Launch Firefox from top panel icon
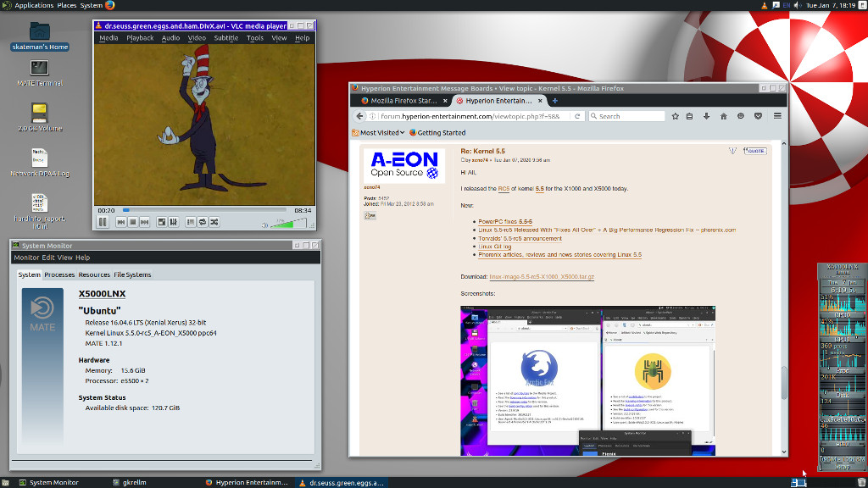Viewport: 868px width, 488px height. 110,6
